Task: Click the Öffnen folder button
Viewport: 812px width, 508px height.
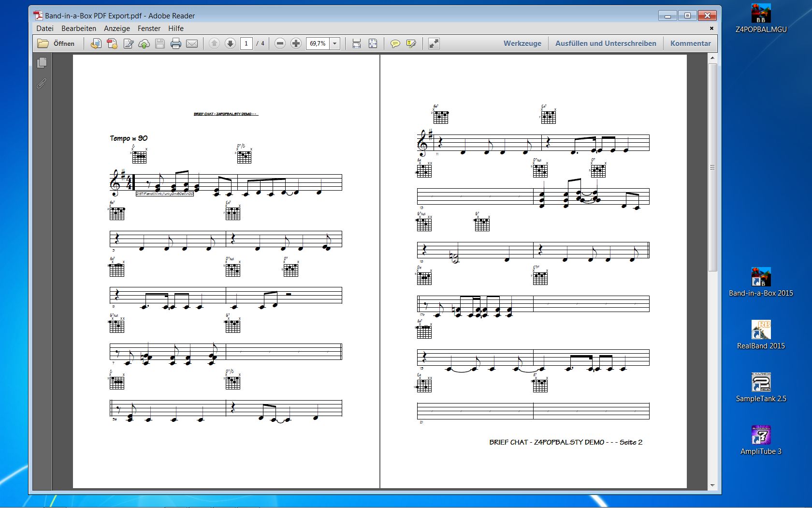Action: 56,44
